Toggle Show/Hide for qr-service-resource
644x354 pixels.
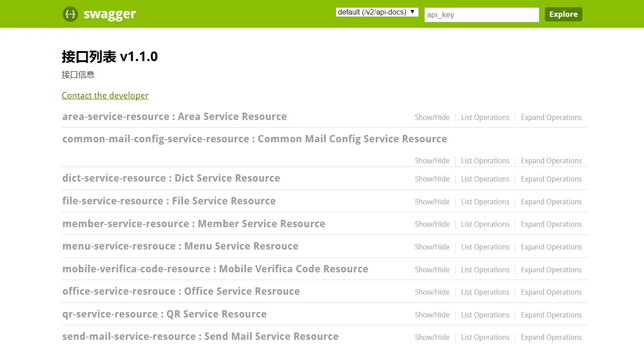tap(432, 315)
